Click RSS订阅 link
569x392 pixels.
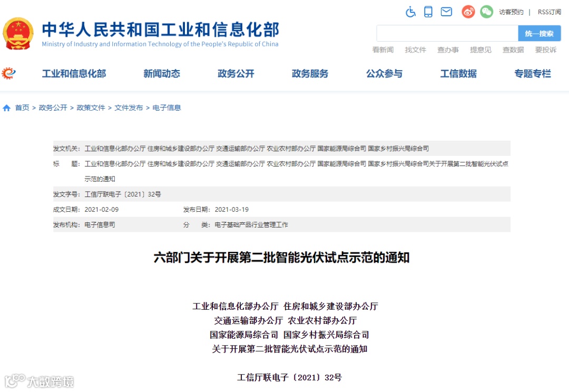550,12
